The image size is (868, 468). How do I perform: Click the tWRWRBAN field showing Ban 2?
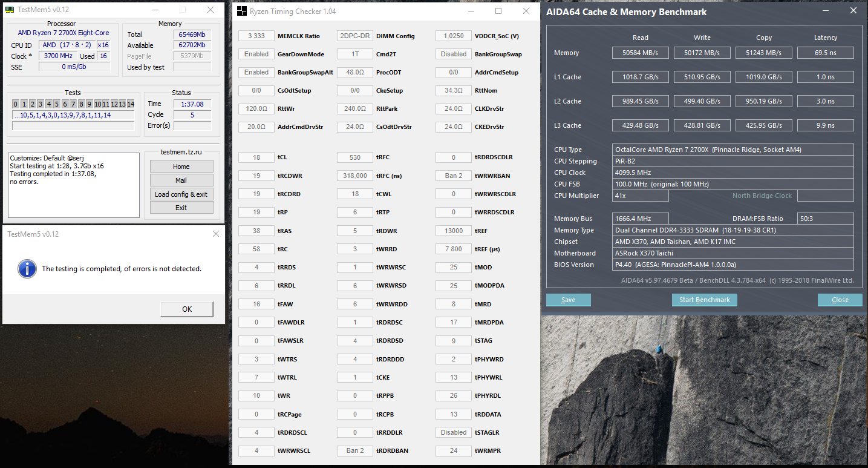tap(454, 176)
